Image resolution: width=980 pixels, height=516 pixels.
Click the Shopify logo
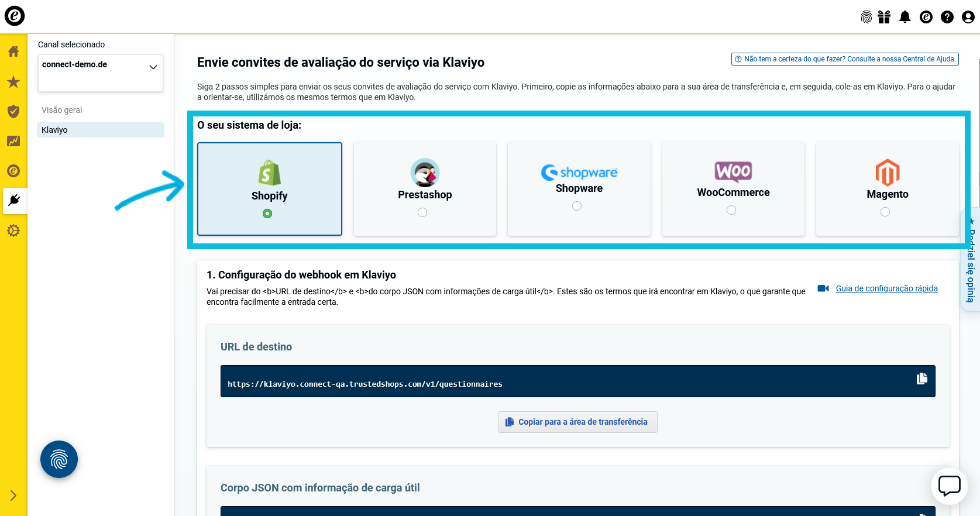(270, 173)
